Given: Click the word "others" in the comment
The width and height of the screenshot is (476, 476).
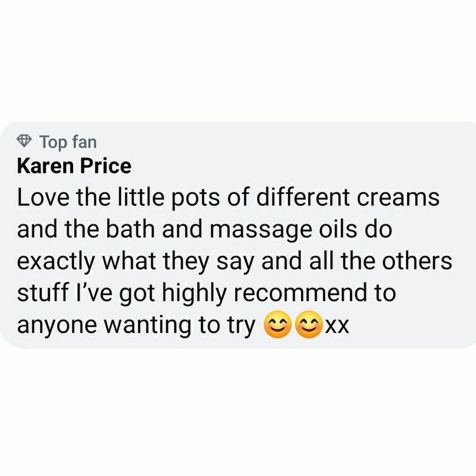Looking at the screenshot, I should pos(416,261).
